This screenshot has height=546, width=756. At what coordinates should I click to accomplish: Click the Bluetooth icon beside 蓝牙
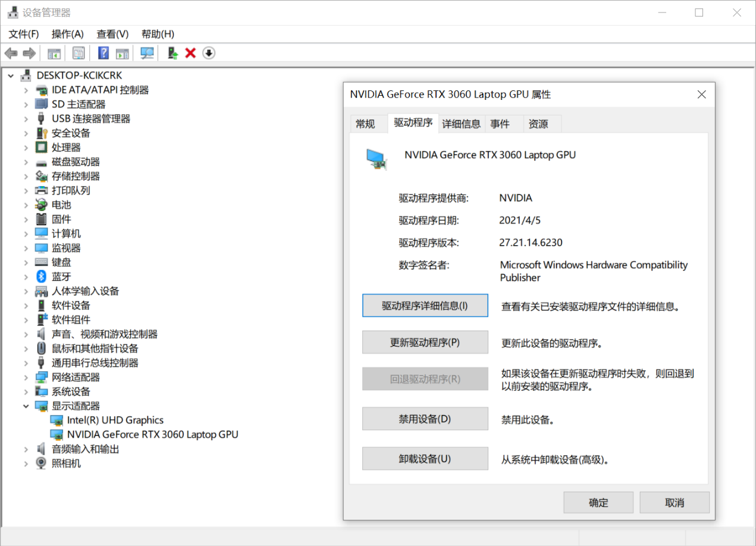coord(41,277)
